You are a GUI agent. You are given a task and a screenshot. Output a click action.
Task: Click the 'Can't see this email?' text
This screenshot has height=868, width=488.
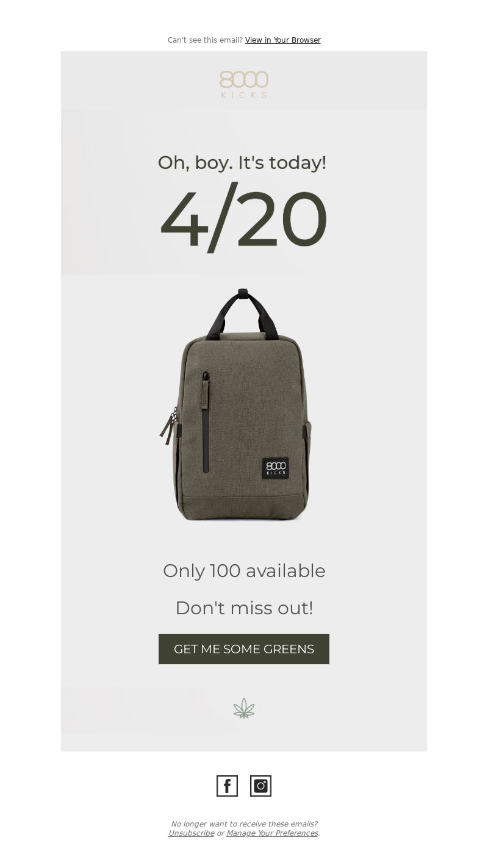(205, 40)
